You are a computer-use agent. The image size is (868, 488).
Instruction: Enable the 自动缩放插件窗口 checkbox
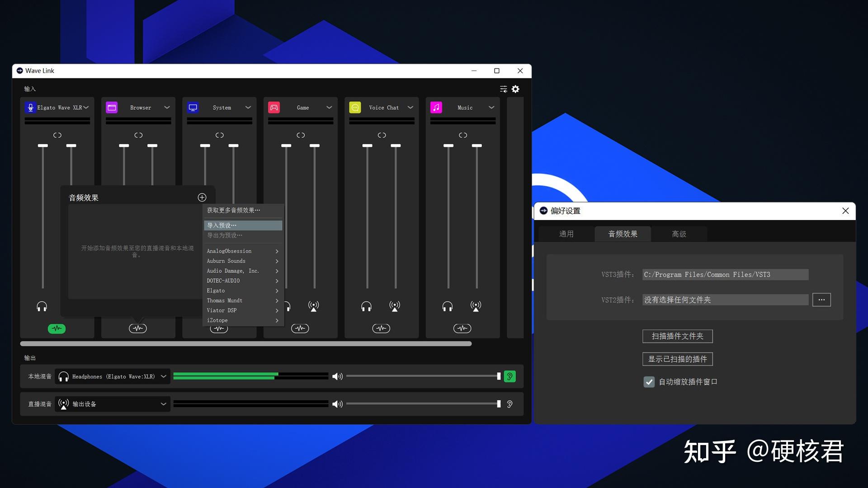click(649, 382)
